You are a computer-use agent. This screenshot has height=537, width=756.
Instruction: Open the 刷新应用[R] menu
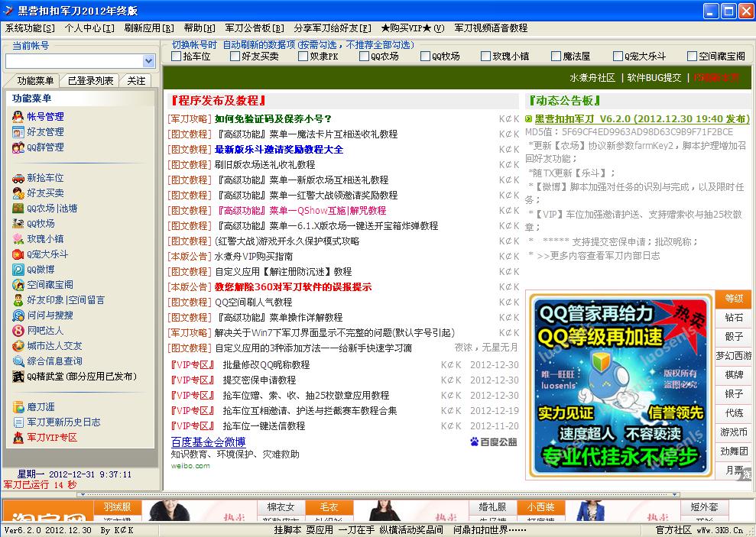149,28
